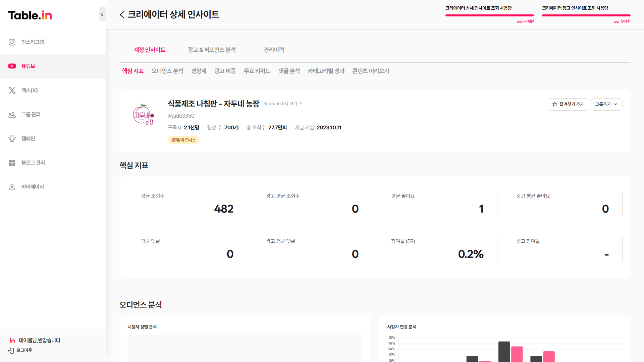Open the 그룹추가 dropdown
Viewport: 644px width, 362px height.
[606, 104]
